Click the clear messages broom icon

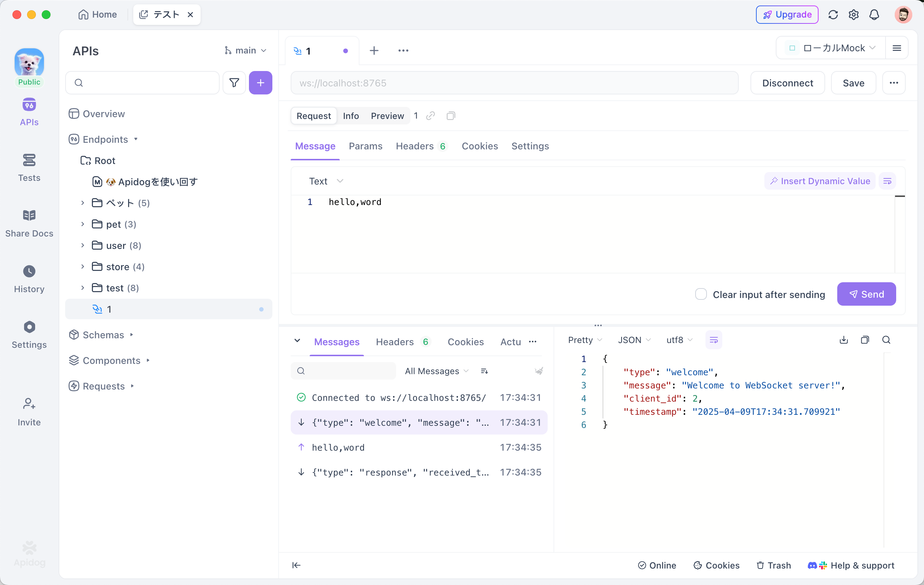pyautogui.click(x=539, y=371)
